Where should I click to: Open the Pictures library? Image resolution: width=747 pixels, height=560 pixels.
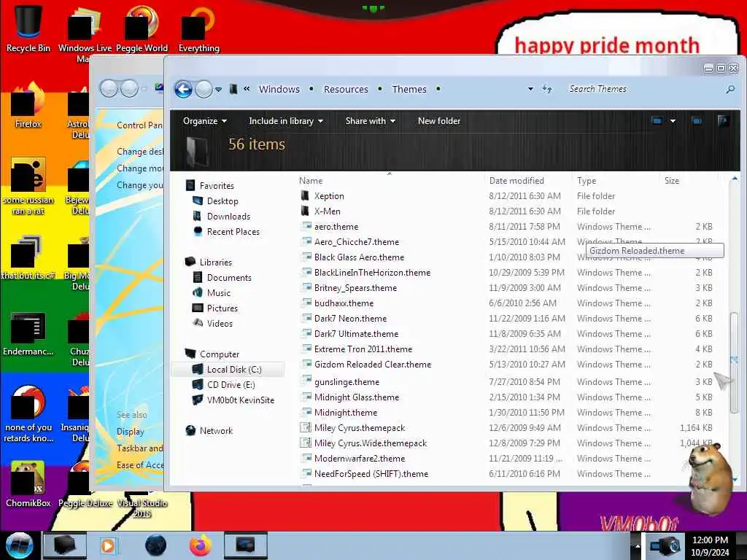(x=222, y=308)
